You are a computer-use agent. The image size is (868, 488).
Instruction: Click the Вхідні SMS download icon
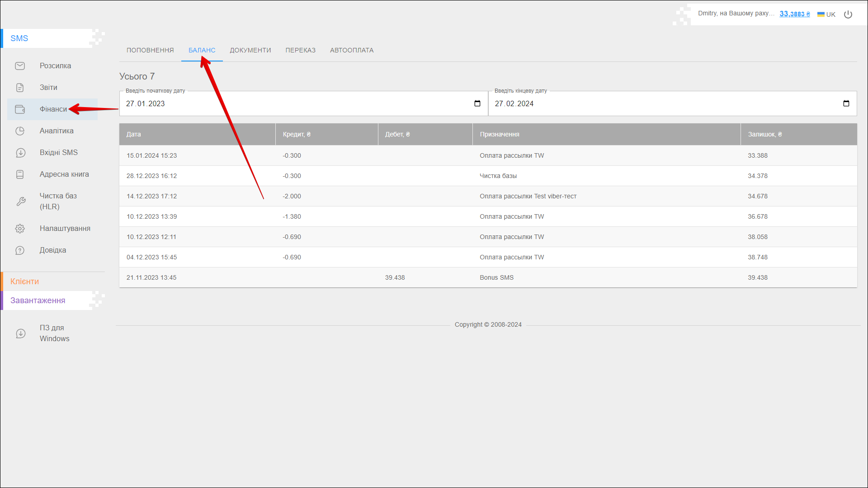pos(20,153)
